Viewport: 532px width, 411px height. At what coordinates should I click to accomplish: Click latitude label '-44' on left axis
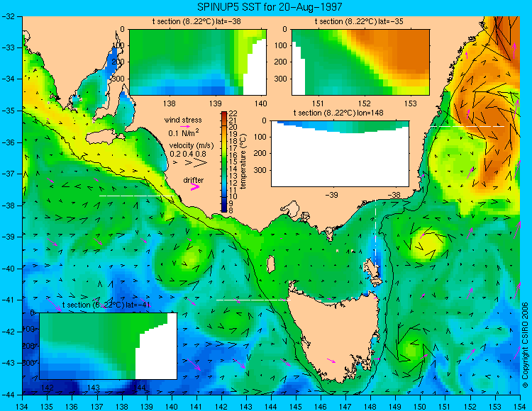click(9, 395)
